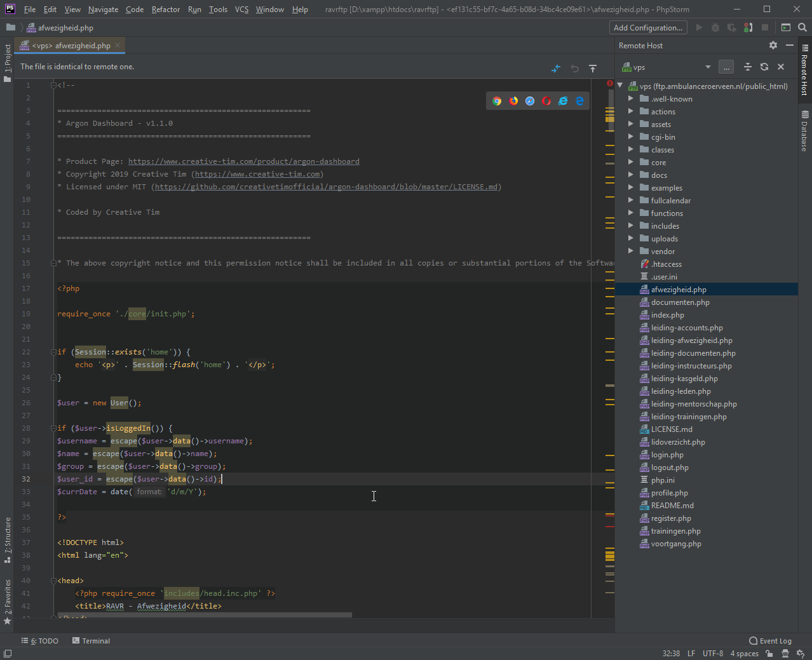Refresh the Remote Host file listing

click(x=764, y=67)
